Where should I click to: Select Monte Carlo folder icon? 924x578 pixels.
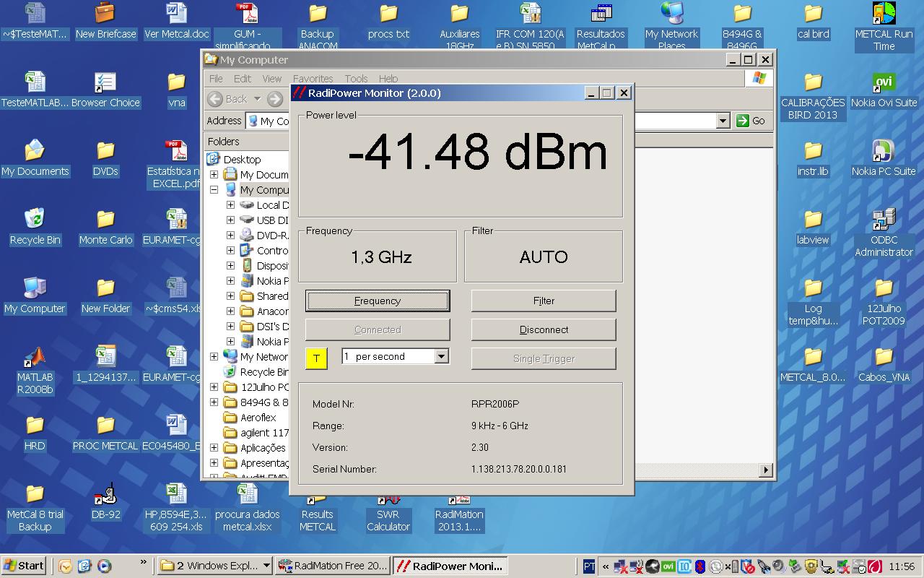pyautogui.click(x=105, y=228)
